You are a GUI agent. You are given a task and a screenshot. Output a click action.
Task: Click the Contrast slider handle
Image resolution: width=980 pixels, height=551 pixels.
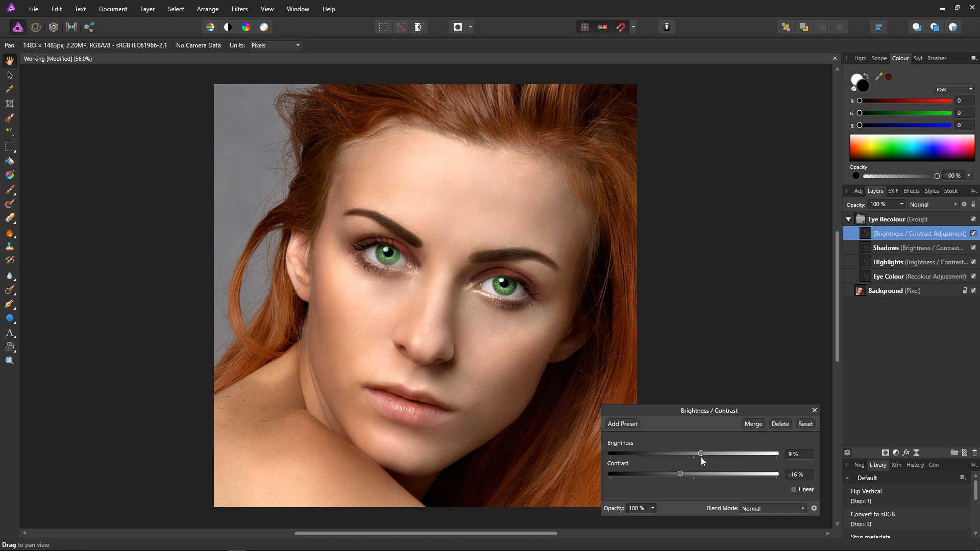pos(680,474)
